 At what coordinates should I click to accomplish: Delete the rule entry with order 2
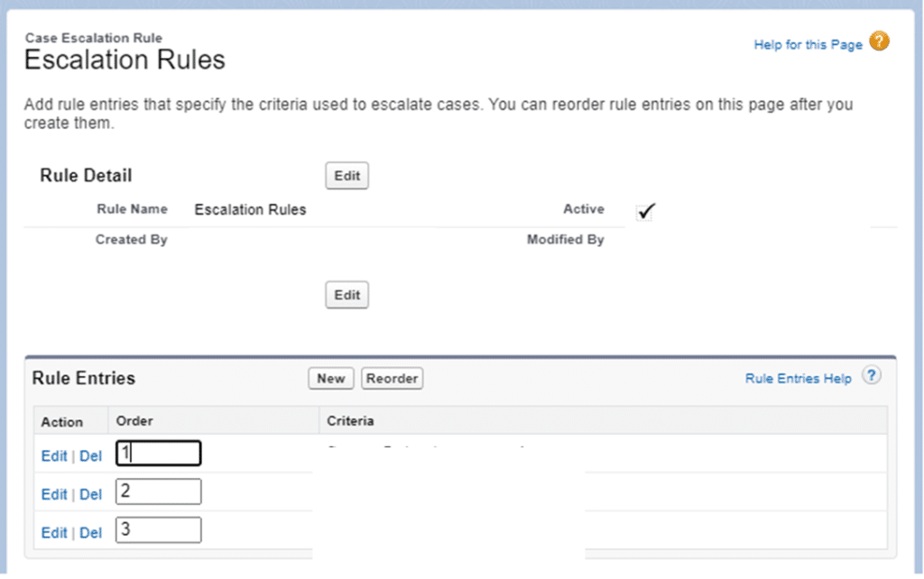click(90, 494)
